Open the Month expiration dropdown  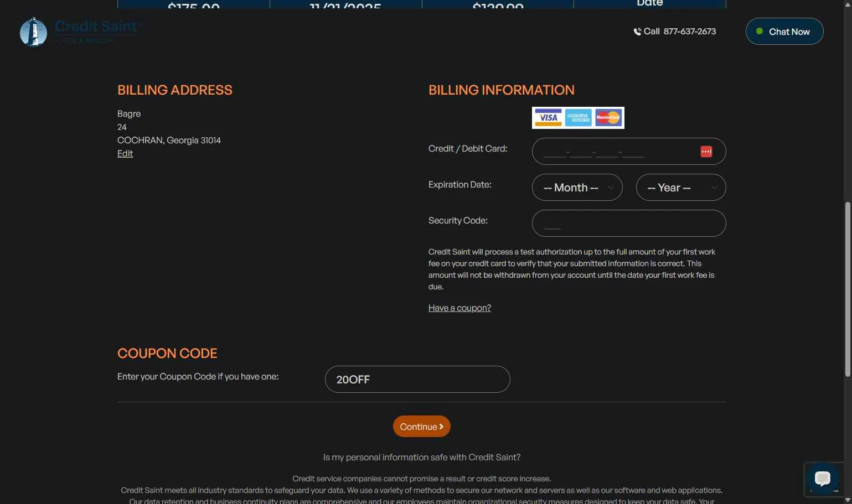(x=577, y=188)
